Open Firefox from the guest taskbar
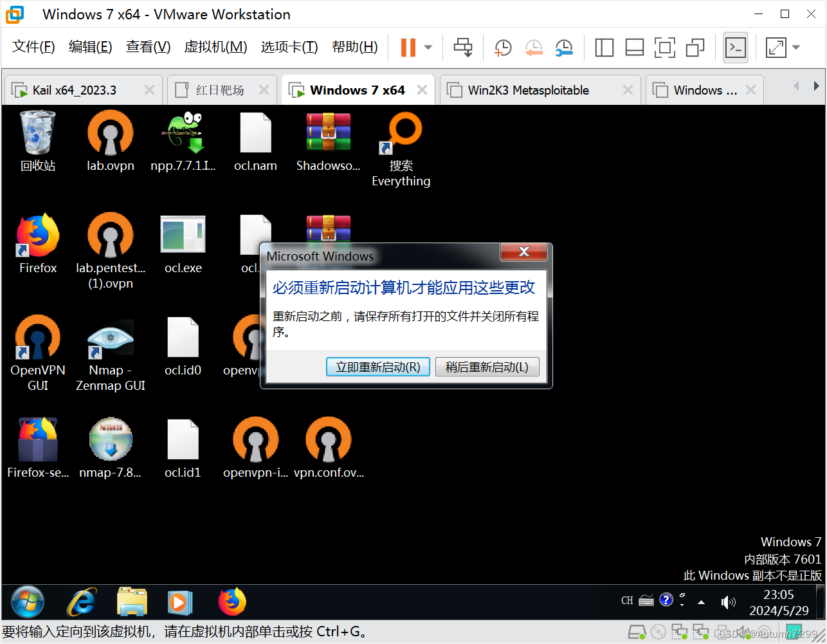 click(232, 602)
